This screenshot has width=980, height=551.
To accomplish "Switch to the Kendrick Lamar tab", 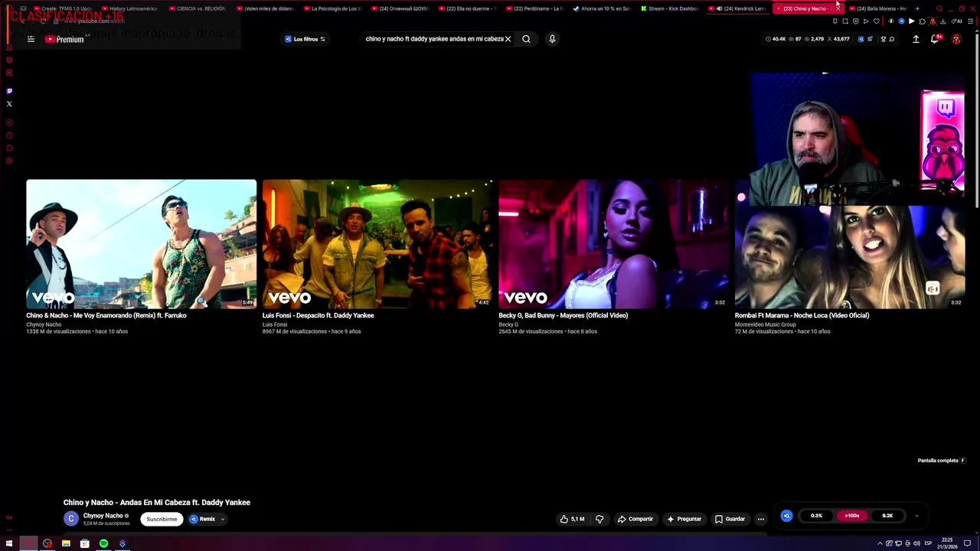I will tap(737, 8).
